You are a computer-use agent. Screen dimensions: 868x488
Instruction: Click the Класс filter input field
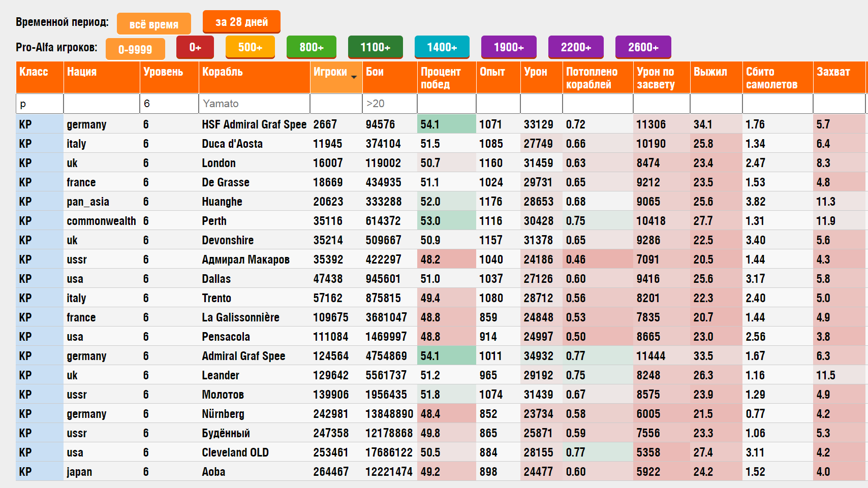pyautogui.click(x=40, y=104)
